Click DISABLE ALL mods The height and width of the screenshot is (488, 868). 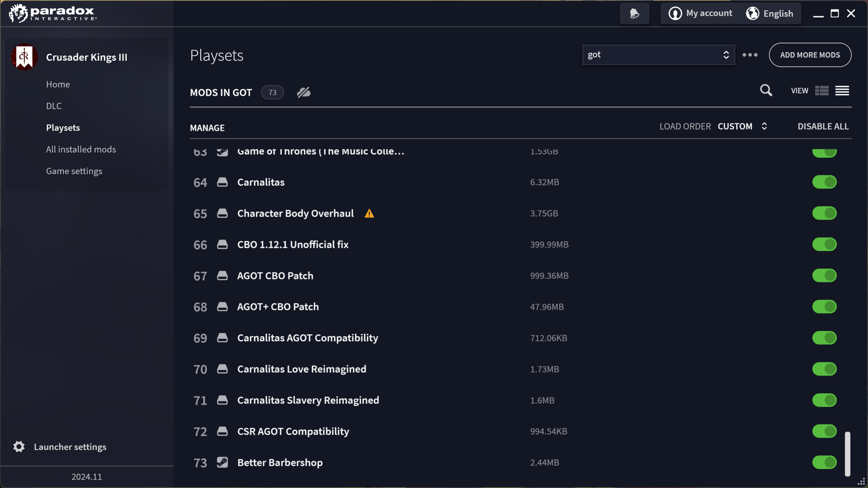(823, 127)
